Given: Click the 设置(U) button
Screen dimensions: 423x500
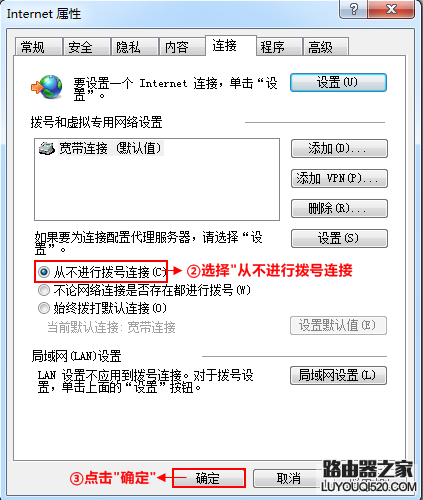Looking at the screenshot, I should tap(338, 82).
